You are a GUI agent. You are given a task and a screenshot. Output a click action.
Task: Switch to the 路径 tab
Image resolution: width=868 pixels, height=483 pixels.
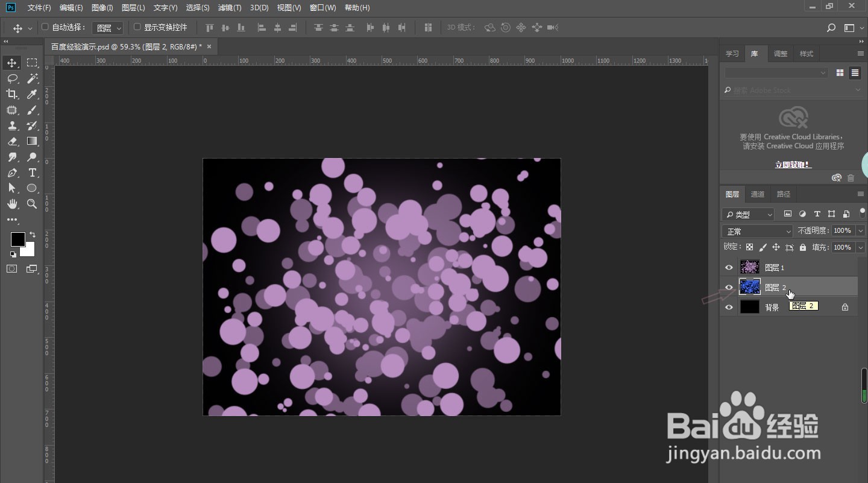click(x=784, y=194)
